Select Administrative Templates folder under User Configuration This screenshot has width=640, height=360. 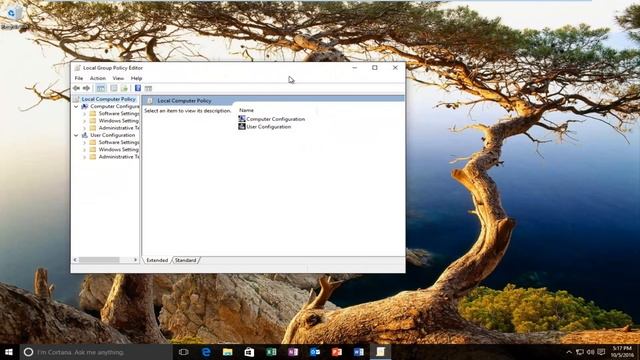[x=119, y=157]
